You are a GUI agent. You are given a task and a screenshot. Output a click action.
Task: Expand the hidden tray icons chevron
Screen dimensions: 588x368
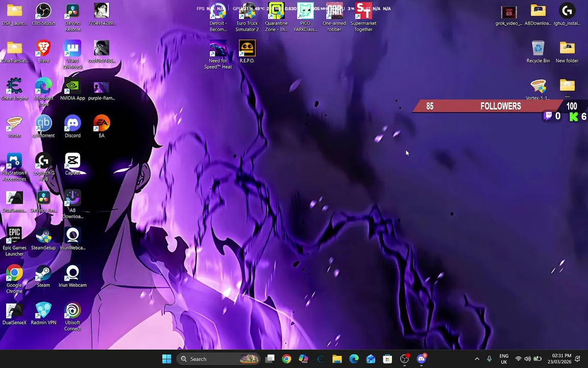pos(477,359)
